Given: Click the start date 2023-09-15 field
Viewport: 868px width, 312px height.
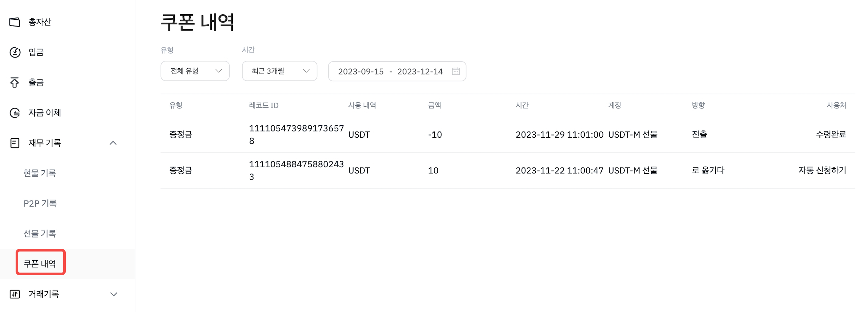Looking at the screenshot, I should (361, 71).
